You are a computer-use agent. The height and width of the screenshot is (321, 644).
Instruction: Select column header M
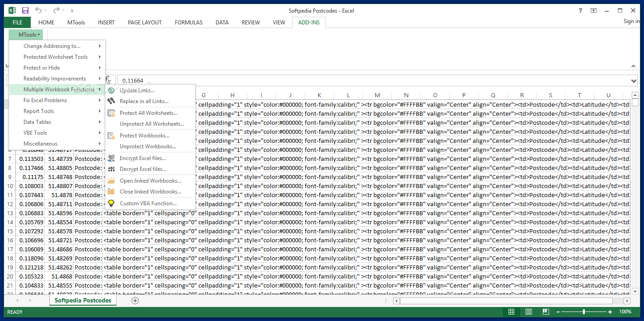coord(377,95)
